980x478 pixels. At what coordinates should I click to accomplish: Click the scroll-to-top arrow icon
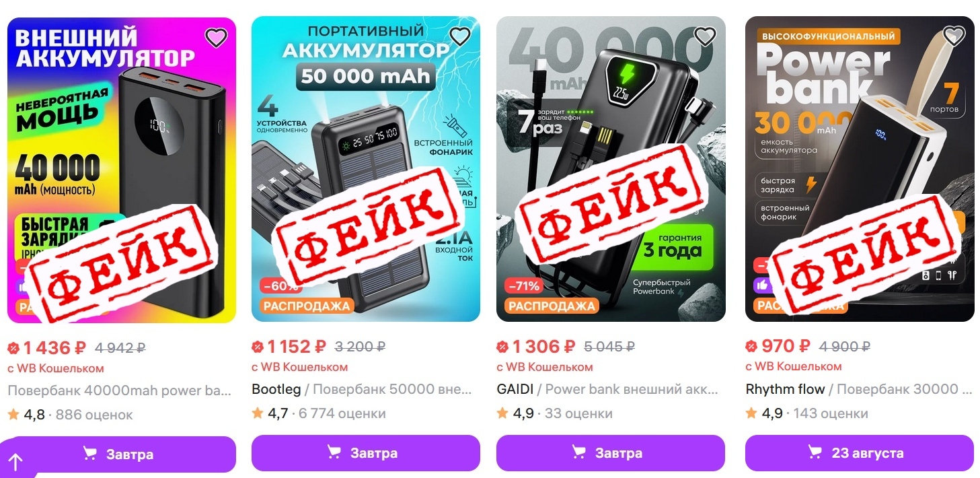(15, 462)
